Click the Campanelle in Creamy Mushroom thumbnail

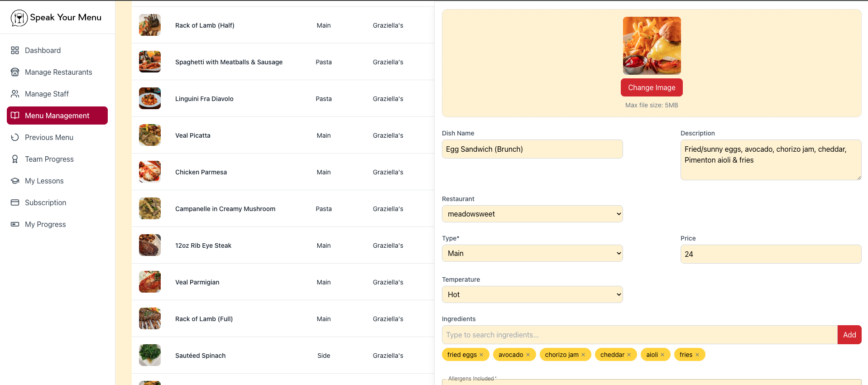(150, 208)
